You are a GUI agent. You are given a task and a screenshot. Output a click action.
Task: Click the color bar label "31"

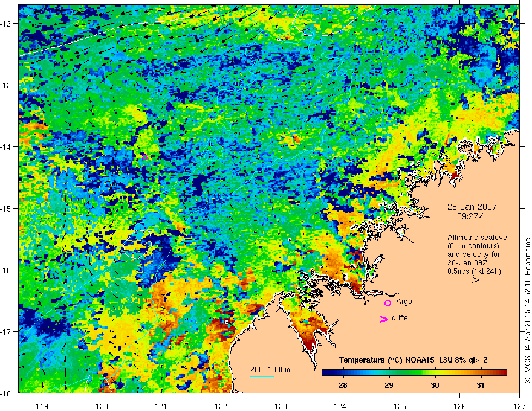click(480, 385)
